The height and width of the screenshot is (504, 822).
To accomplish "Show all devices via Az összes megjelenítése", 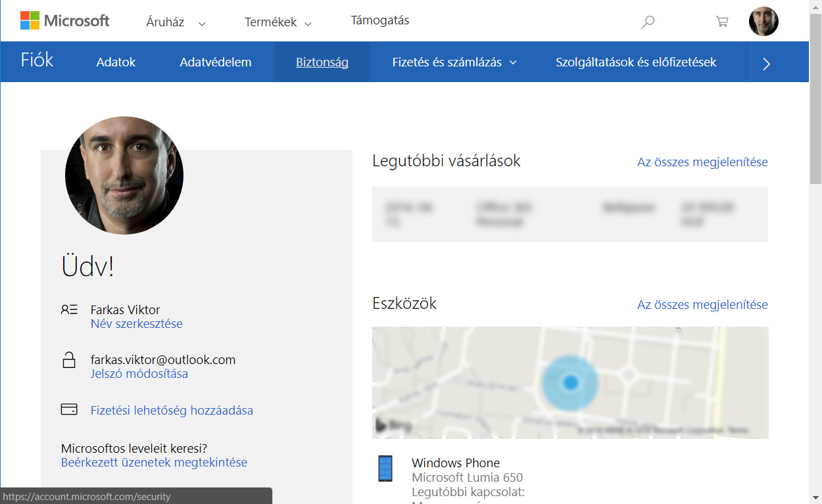I will 702,304.
